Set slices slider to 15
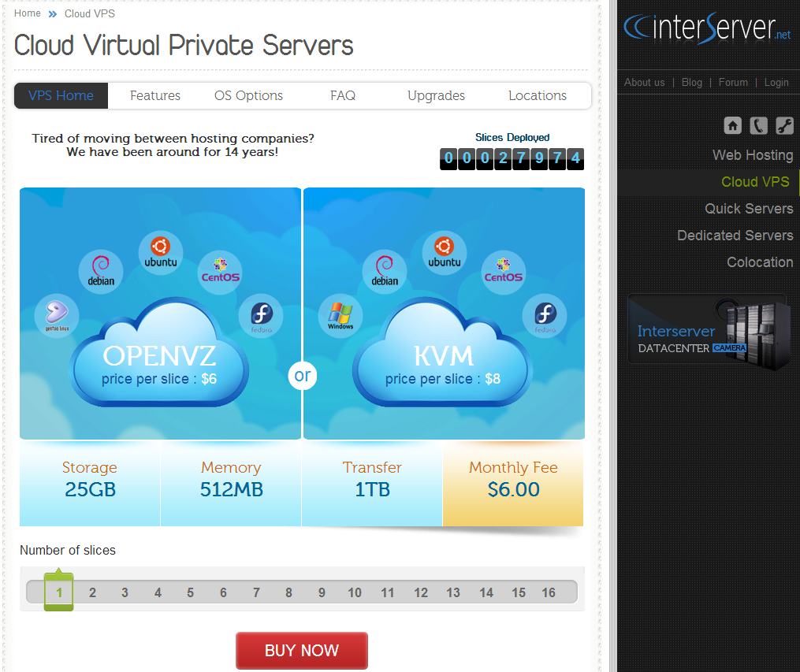Screen dimensions: 800x672 pos(519,592)
